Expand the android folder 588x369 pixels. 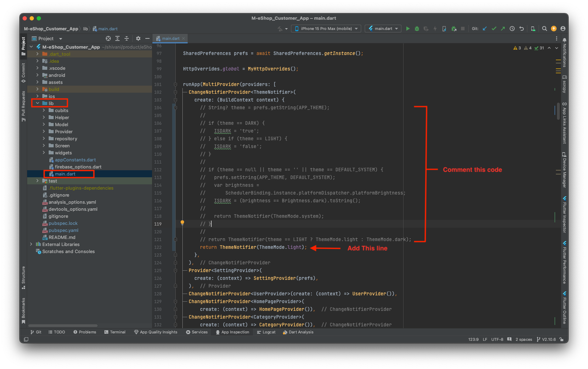pos(37,75)
